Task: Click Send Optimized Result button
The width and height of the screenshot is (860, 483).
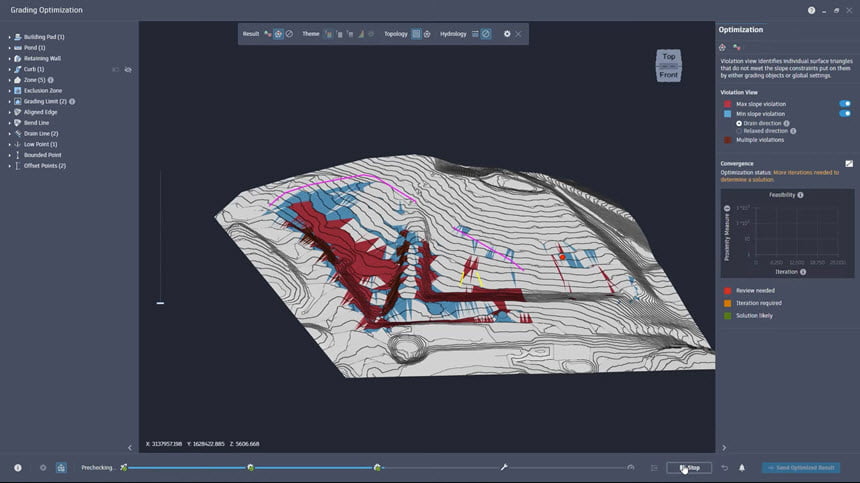Action: [801, 468]
